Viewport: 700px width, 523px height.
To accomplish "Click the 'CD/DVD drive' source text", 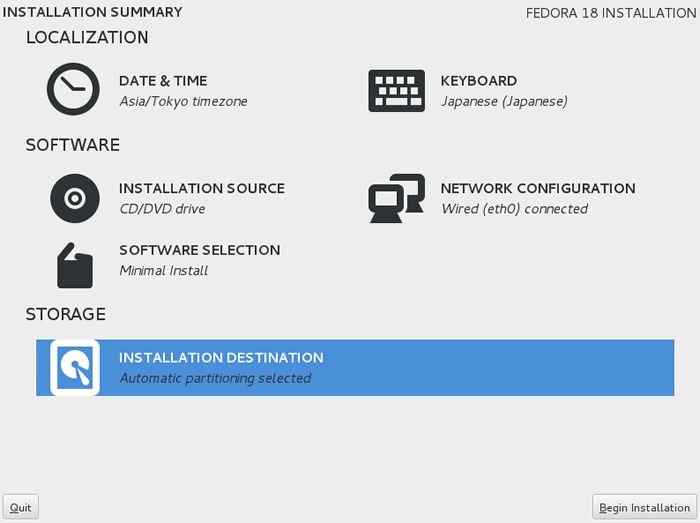I will tap(162, 209).
